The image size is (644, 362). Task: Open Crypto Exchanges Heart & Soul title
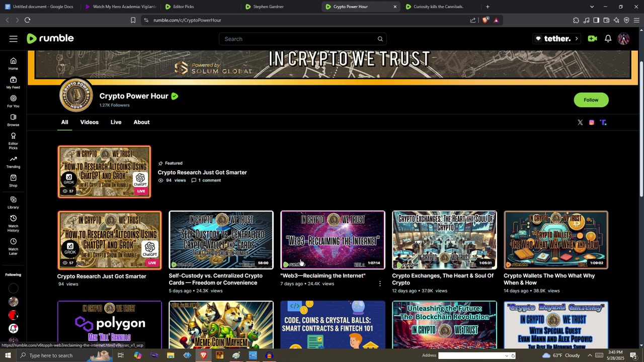tap(443, 279)
